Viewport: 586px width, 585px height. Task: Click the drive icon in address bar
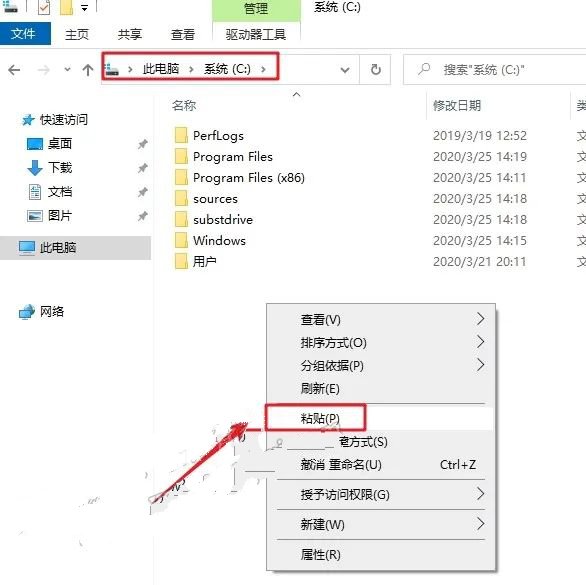click(112, 69)
